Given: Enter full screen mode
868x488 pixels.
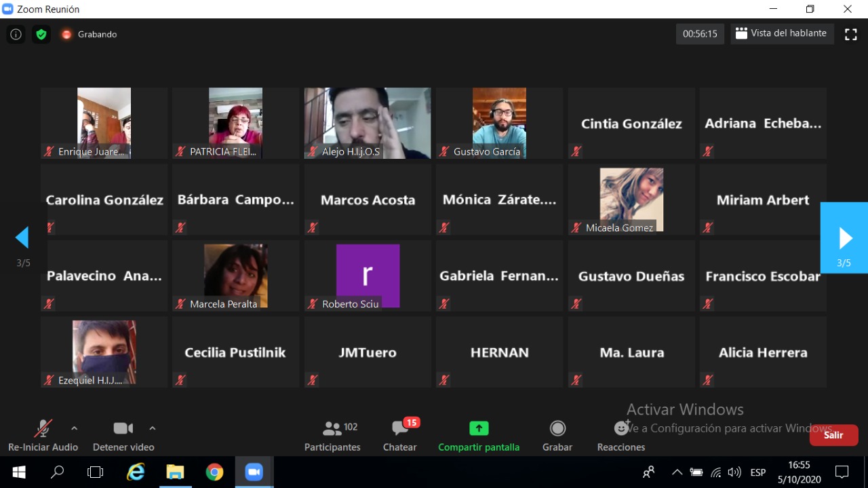Looking at the screenshot, I should [850, 34].
